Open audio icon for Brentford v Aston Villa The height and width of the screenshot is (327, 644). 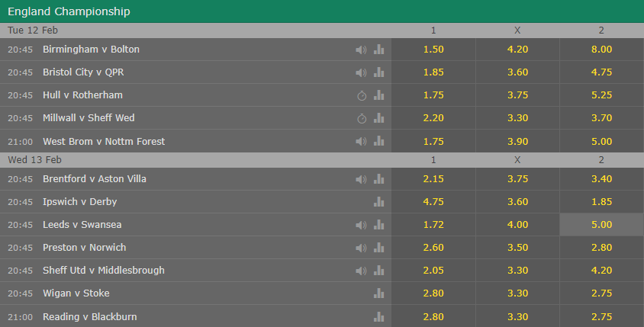point(361,179)
